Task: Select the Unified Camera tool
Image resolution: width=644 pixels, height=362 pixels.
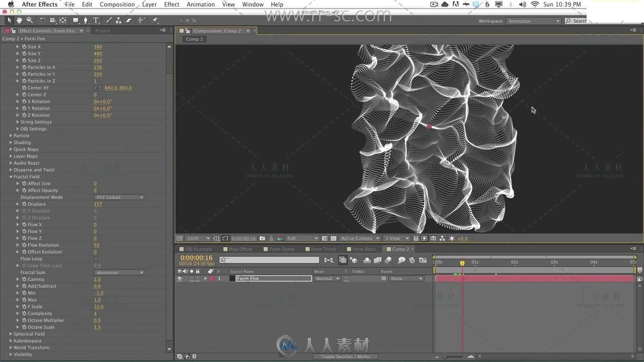Action: point(52,20)
